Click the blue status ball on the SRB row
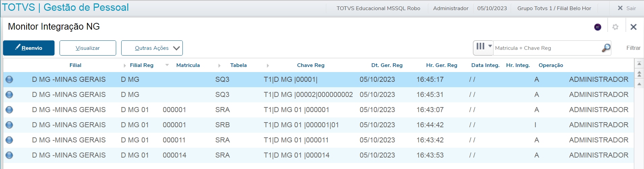Viewport: 644px width, 169px height. point(9,125)
